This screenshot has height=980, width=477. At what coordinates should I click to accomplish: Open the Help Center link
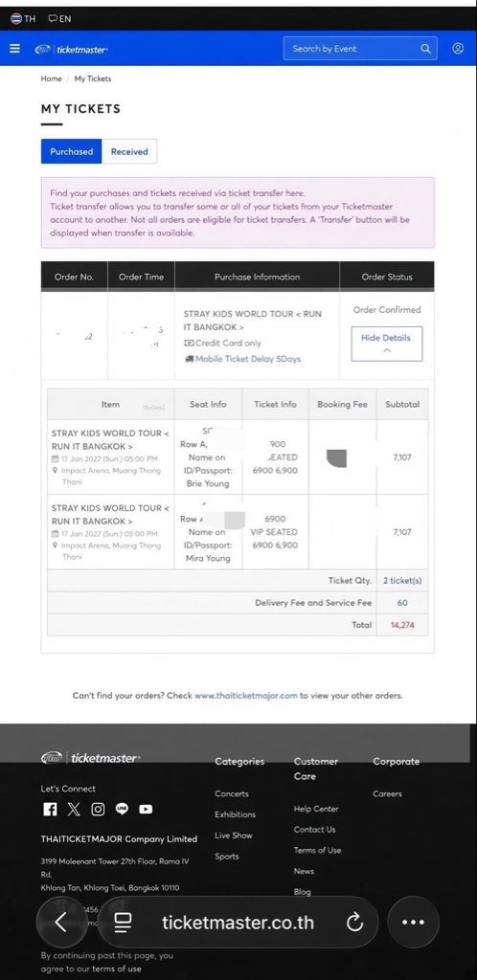pyautogui.click(x=316, y=809)
